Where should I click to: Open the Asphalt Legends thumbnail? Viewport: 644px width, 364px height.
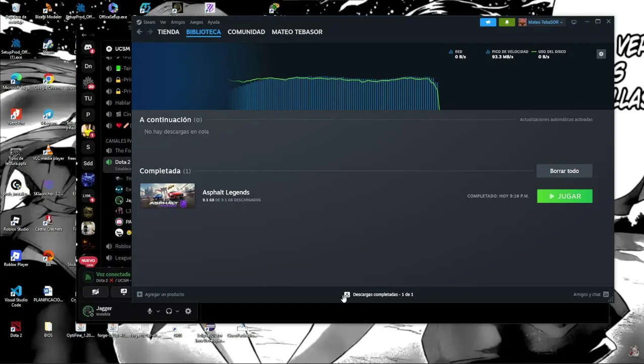pyautogui.click(x=167, y=196)
